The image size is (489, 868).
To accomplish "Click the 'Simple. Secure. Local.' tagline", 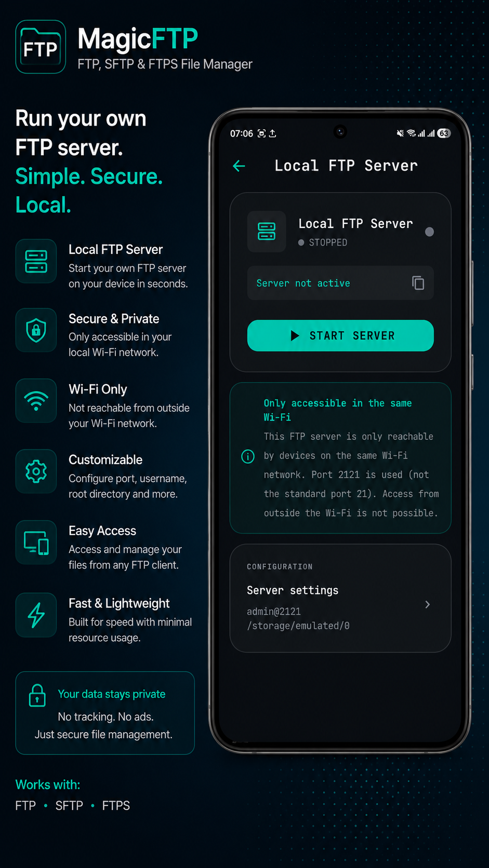I will [x=89, y=191].
